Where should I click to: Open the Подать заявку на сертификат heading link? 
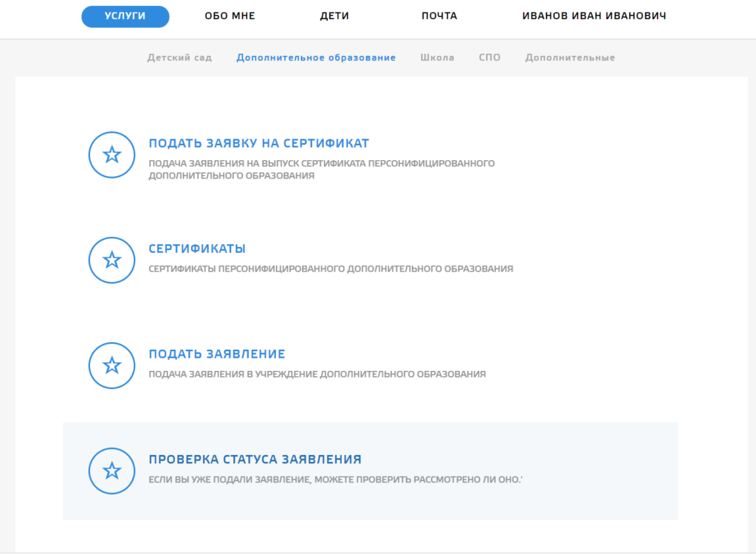pyautogui.click(x=258, y=143)
